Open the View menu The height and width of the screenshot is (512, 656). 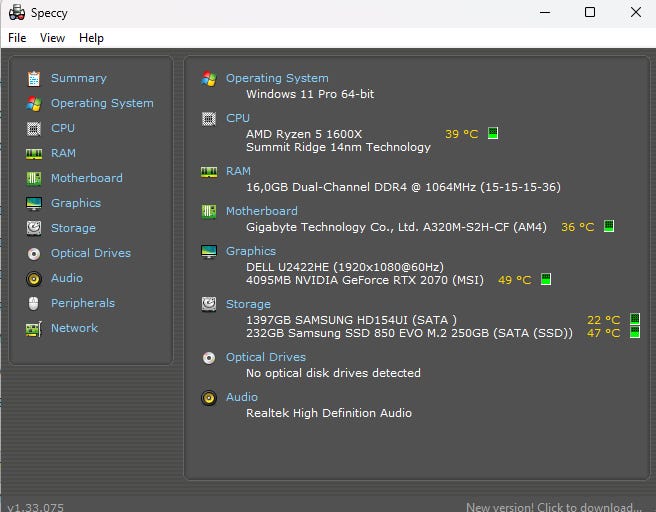pyautogui.click(x=52, y=38)
